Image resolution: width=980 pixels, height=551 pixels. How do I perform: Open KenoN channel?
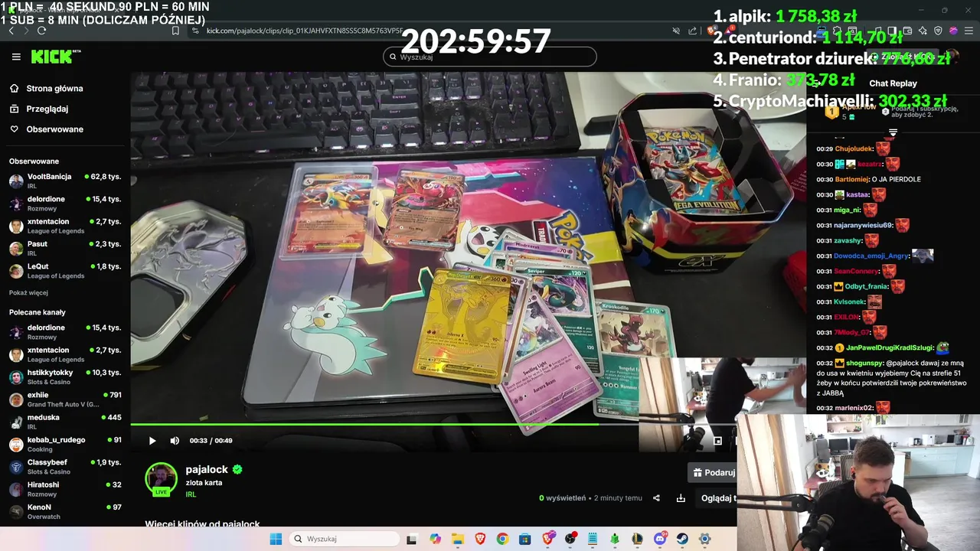65,511
